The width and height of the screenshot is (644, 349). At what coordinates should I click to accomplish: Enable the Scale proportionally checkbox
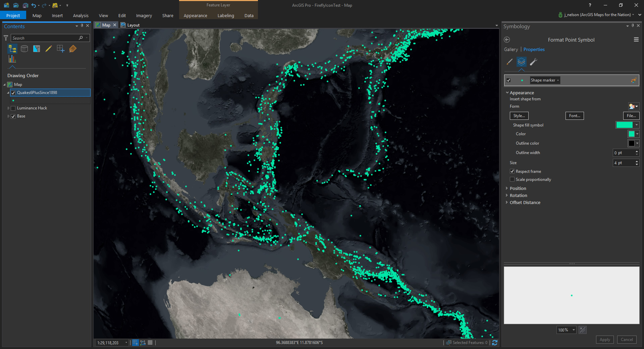[x=512, y=179]
